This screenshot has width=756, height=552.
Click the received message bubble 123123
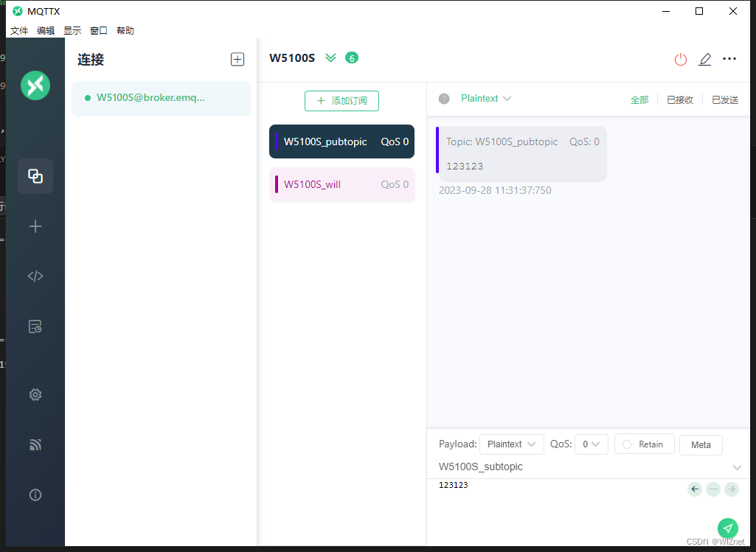coord(521,154)
